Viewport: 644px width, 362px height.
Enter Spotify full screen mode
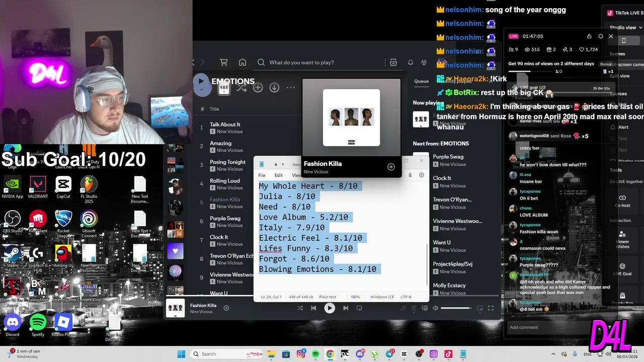(x=491, y=308)
